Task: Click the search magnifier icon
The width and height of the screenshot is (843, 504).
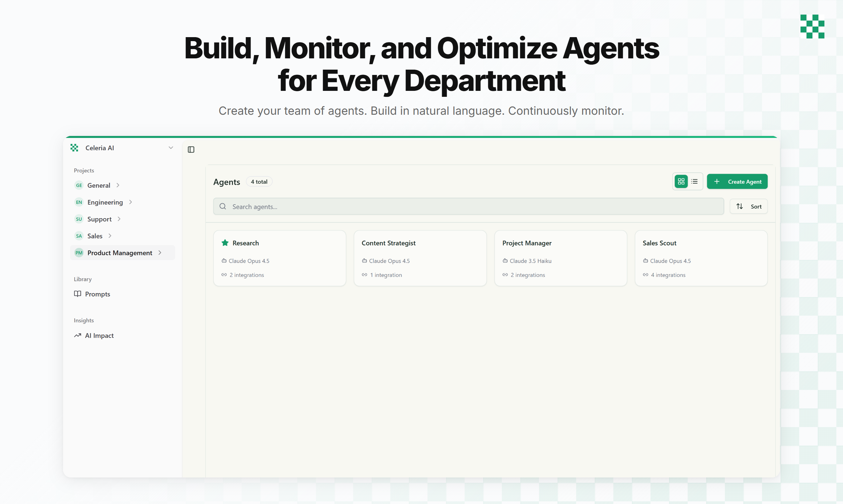Action: click(223, 207)
